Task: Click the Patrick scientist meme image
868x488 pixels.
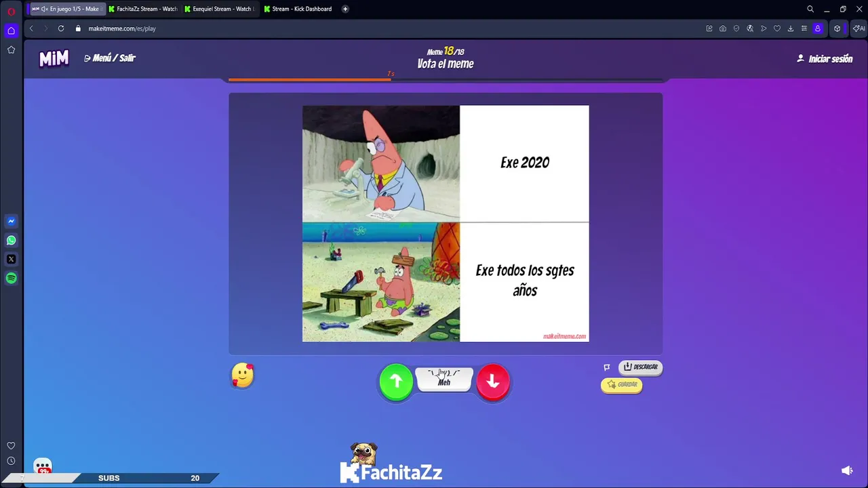Action: click(381, 163)
